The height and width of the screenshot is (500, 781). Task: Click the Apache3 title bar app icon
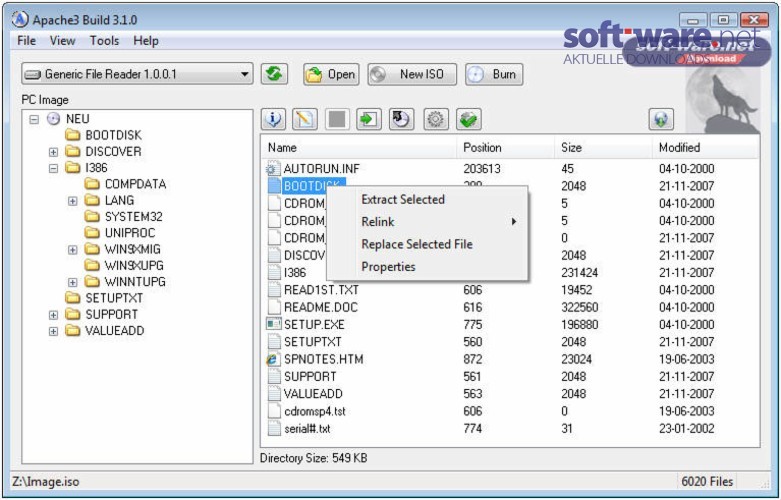coord(20,19)
